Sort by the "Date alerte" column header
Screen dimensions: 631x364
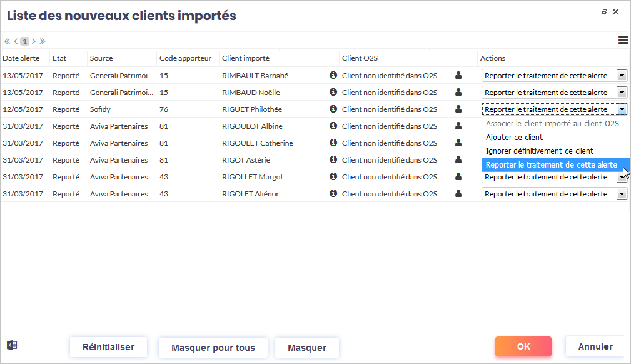coord(21,58)
